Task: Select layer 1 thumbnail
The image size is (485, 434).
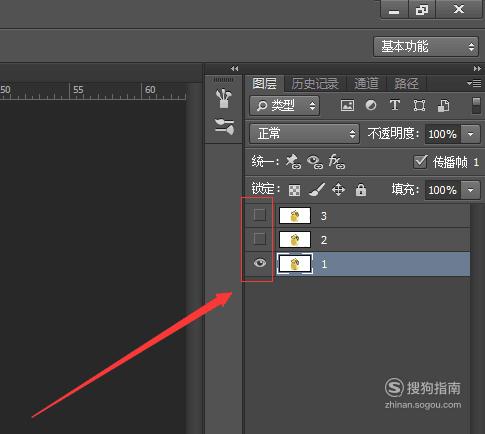Action: pyautogui.click(x=295, y=264)
